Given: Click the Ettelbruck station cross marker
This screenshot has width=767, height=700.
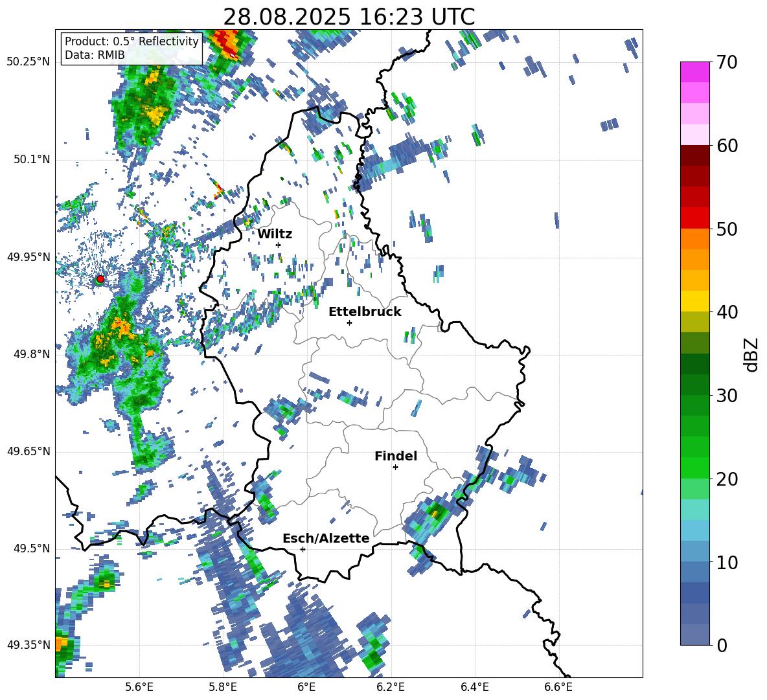Looking at the screenshot, I should 349,322.
